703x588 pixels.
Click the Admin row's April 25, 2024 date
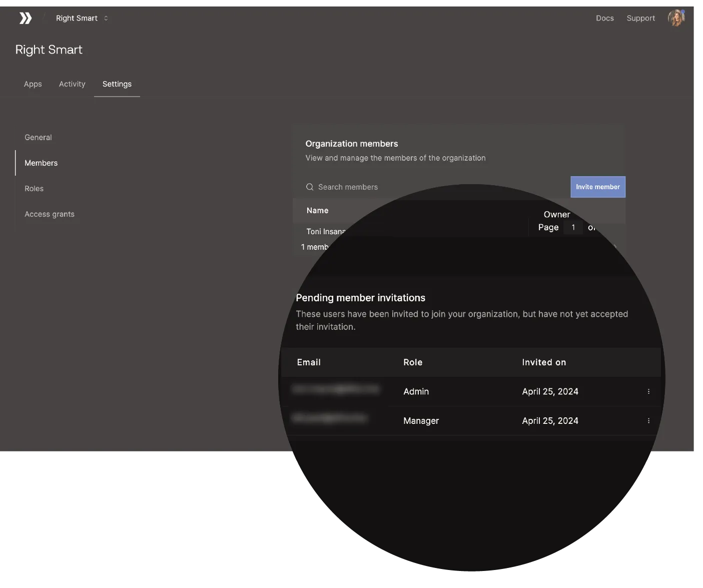(550, 392)
